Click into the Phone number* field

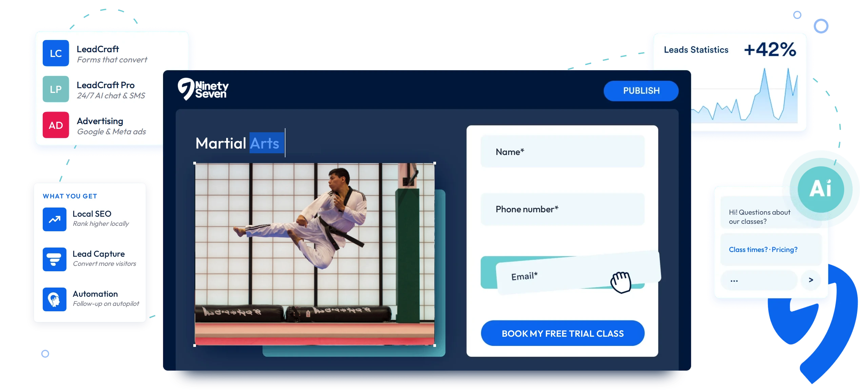tap(563, 209)
